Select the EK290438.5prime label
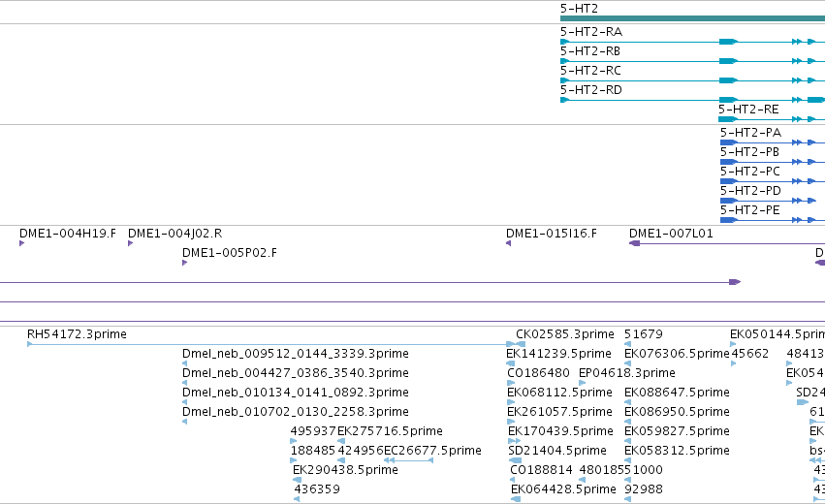Viewport: 825px width, 504px height. coord(345,470)
